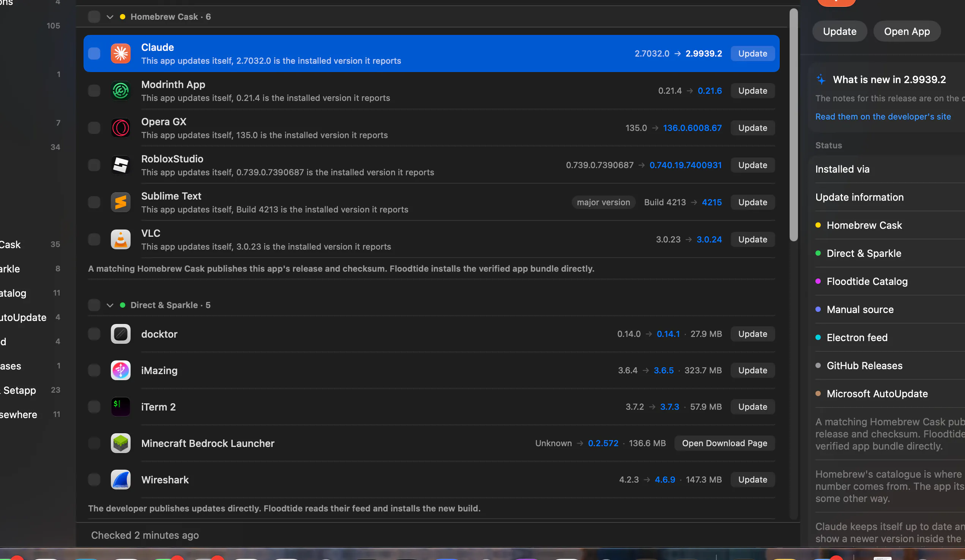Image resolution: width=965 pixels, height=560 pixels.
Task: Click the 0.21.6 version for Modrinth App
Action: coord(709,90)
